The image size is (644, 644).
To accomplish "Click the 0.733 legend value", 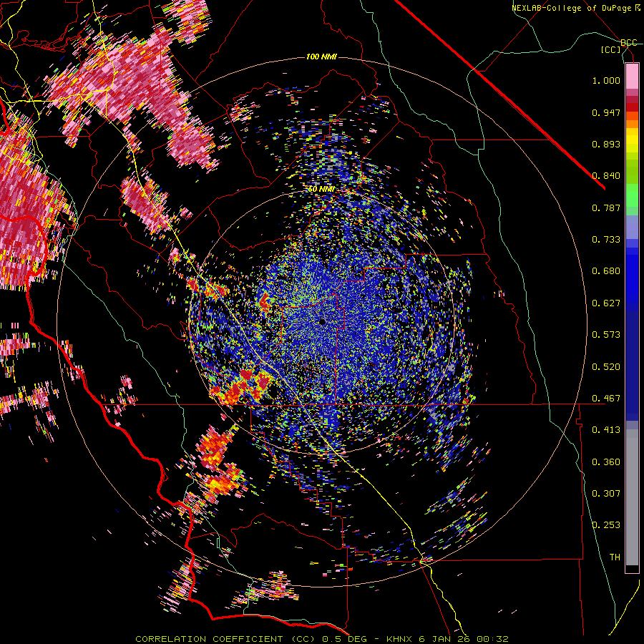I will (x=606, y=240).
